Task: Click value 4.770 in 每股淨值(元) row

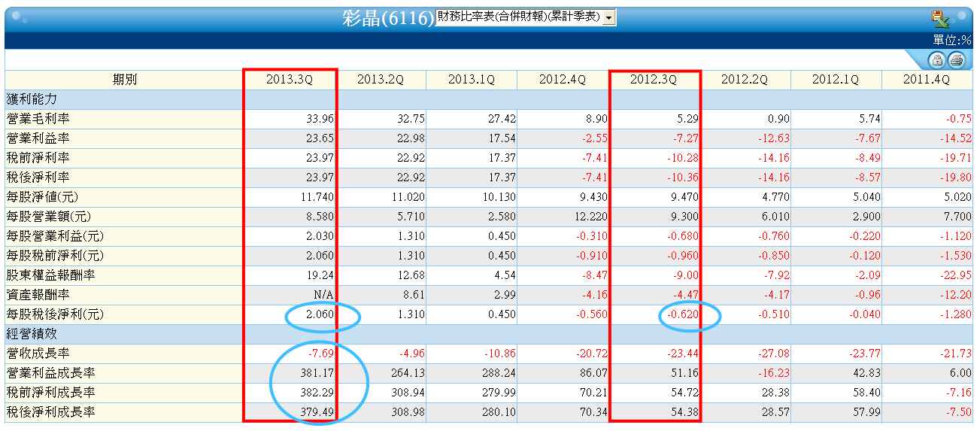Action: 775,196
